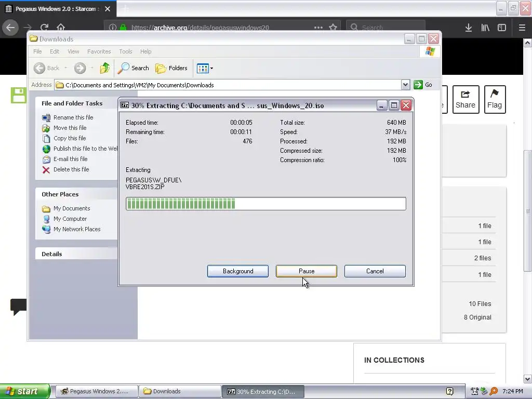The width and height of the screenshot is (532, 399).
Task: Collapse the Other Places panel header
Action: point(76,194)
